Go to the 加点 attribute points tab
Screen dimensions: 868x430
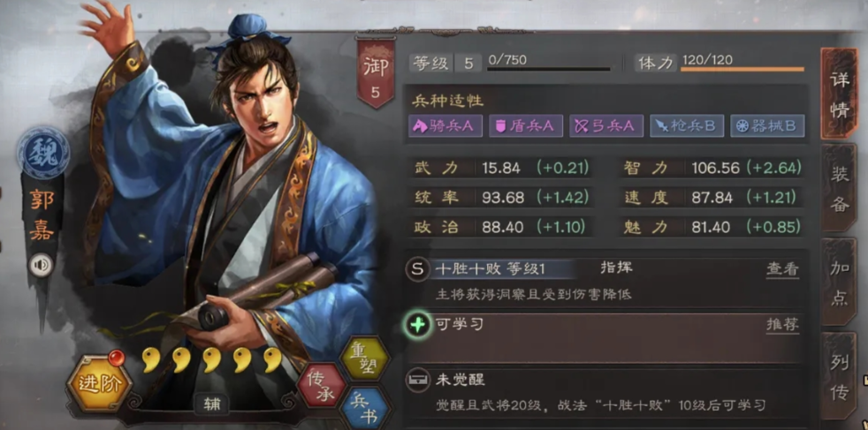point(839,282)
